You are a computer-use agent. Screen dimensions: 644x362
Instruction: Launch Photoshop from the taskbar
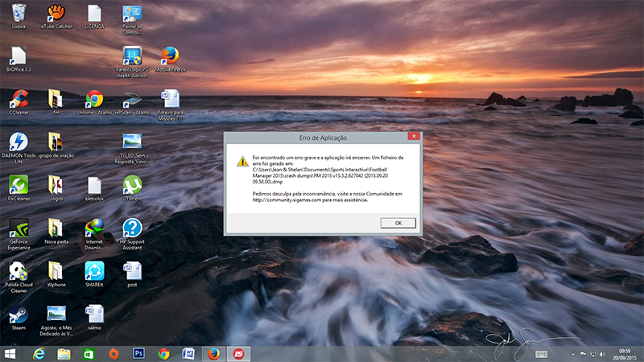click(x=138, y=353)
